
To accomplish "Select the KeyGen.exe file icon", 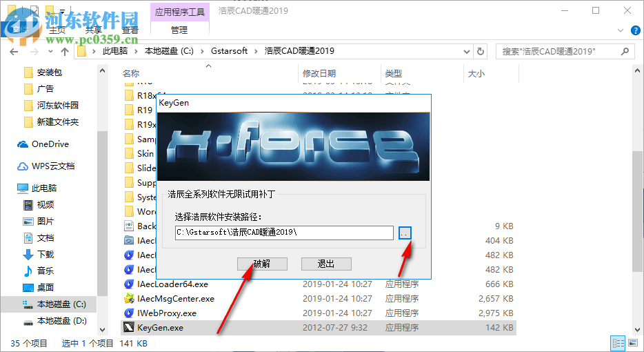I will pos(129,328).
